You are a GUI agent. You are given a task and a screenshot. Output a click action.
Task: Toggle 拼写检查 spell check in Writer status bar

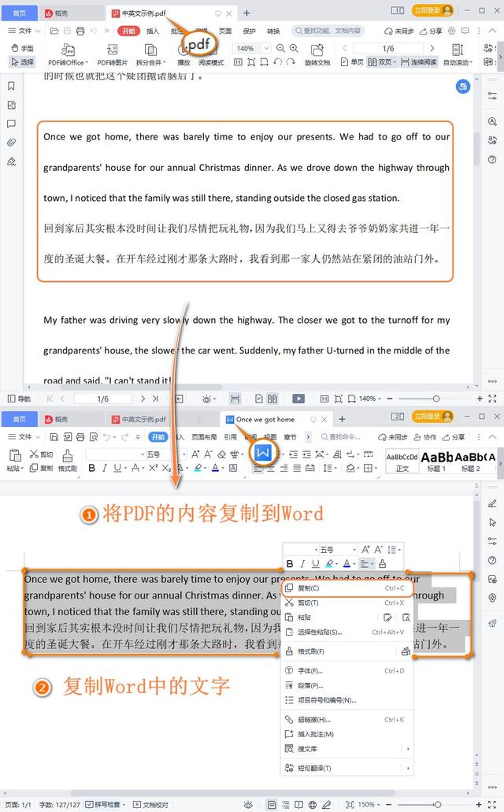click(x=106, y=804)
